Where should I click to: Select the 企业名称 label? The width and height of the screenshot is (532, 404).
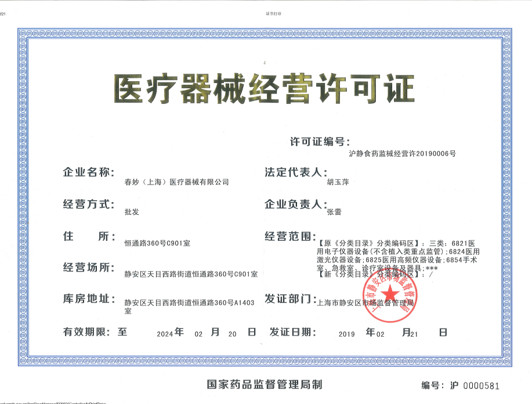[89, 172]
